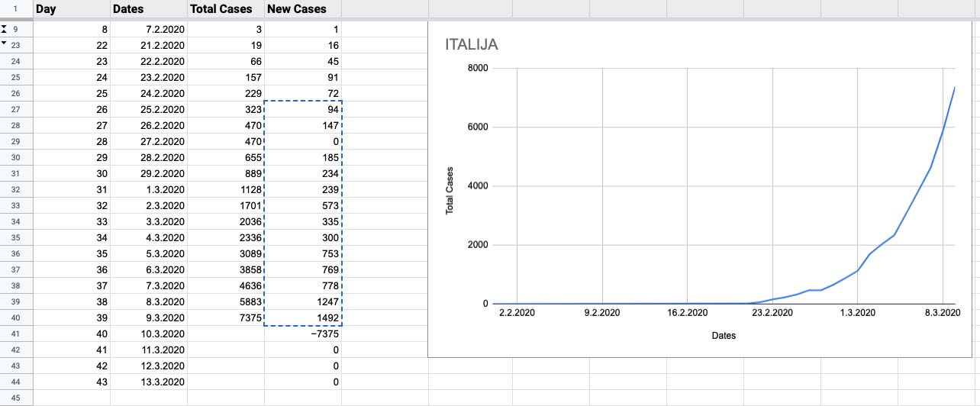Select the cell showing -7375
The width and height of the screenshot is (980, 406).
click(302, 333)
